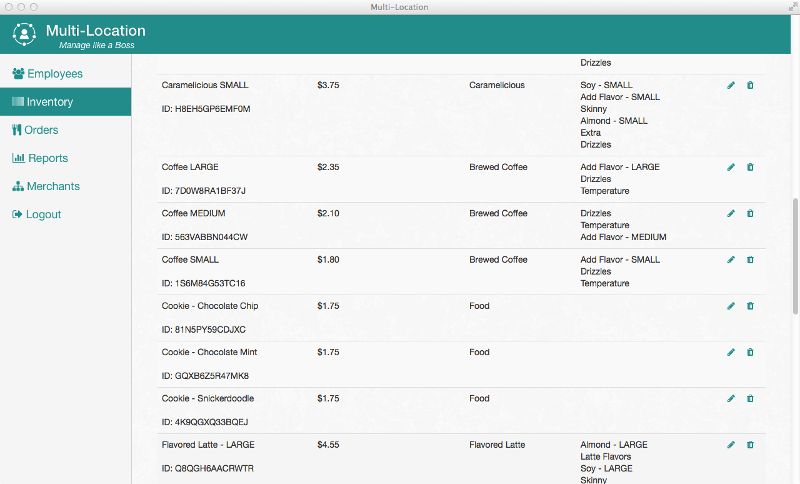Click the Merchants sitemap icon

coord(18,186)
